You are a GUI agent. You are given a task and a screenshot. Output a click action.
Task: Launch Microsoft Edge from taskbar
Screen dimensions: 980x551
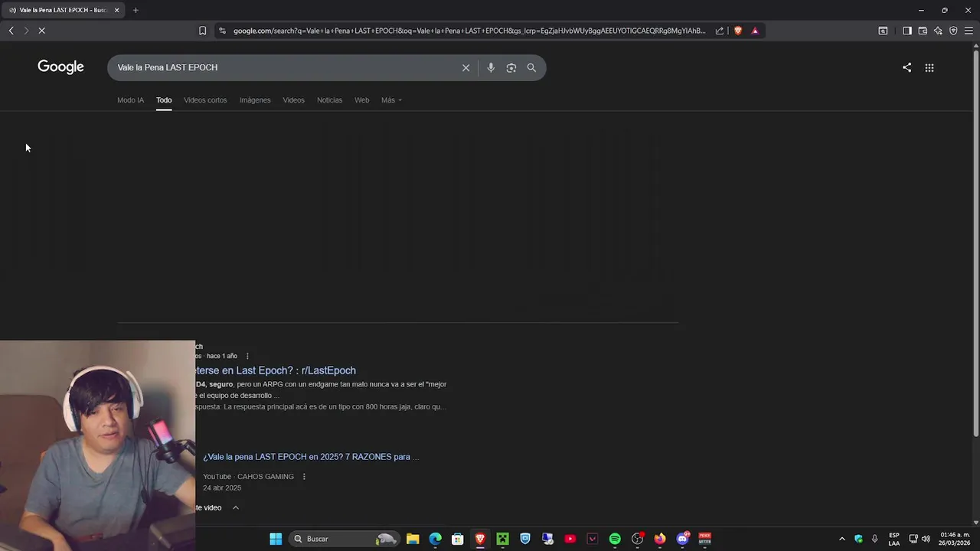point(435,539)
